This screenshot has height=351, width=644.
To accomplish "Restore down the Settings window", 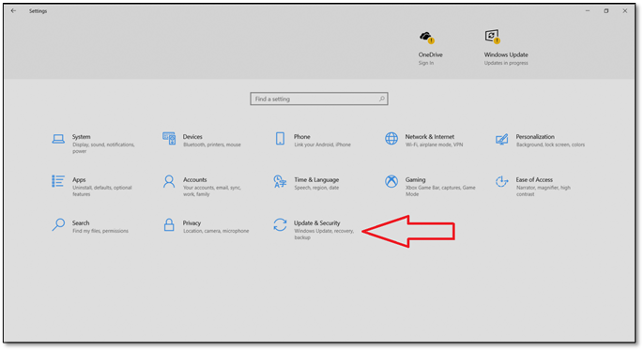I will coord(606,11).
